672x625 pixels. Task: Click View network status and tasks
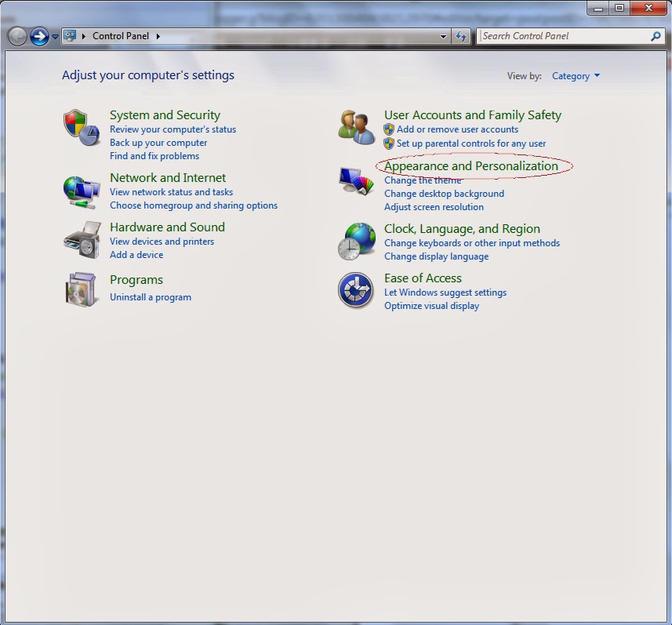(172, 192)
